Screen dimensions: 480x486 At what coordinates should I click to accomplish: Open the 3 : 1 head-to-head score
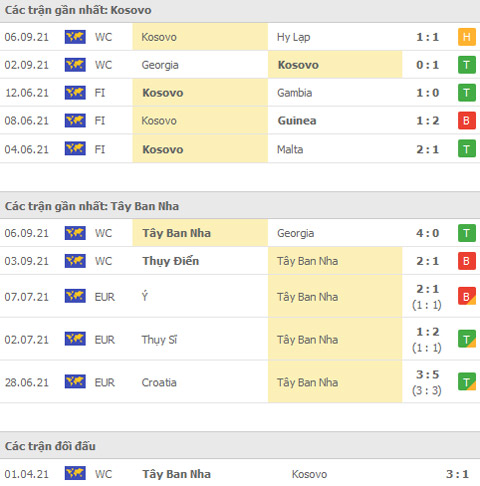[457, 474]
